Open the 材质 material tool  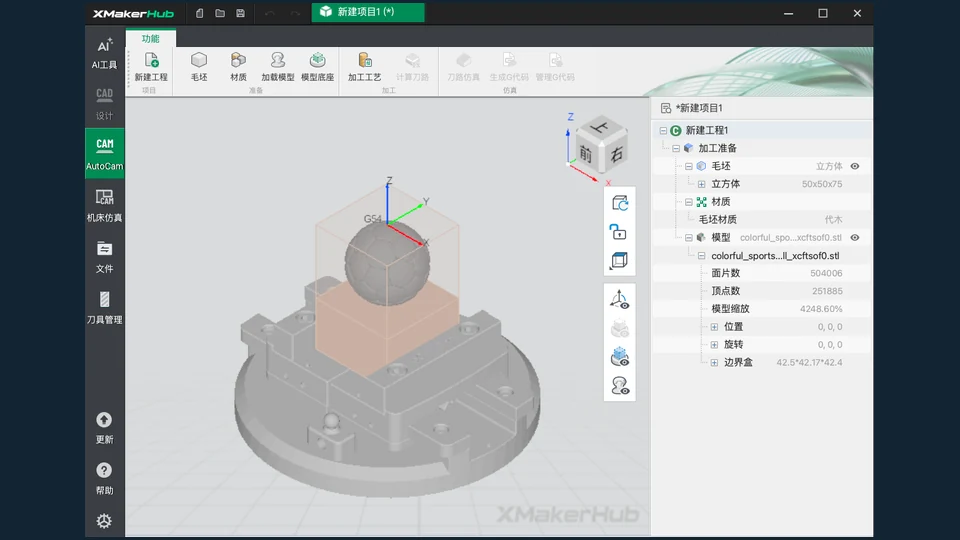(x=238, y=67)
